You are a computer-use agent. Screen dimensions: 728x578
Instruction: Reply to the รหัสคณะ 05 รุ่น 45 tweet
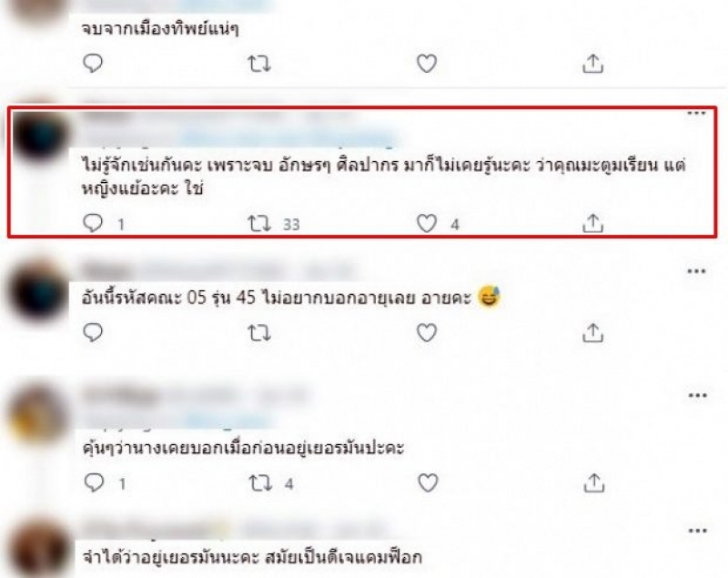pyautogui.click(x=93, y=332)
